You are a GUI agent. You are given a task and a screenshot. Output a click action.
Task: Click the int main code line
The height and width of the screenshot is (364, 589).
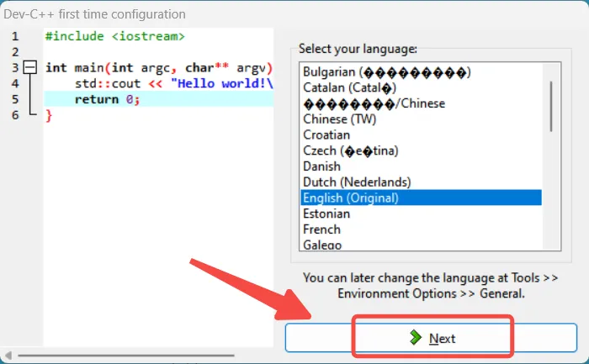[x=158, y=68]
